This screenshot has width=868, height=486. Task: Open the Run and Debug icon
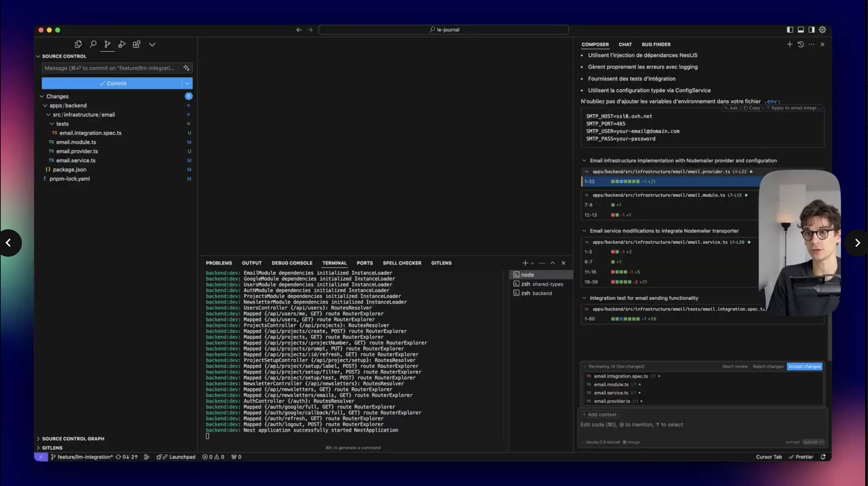[122, 44]
